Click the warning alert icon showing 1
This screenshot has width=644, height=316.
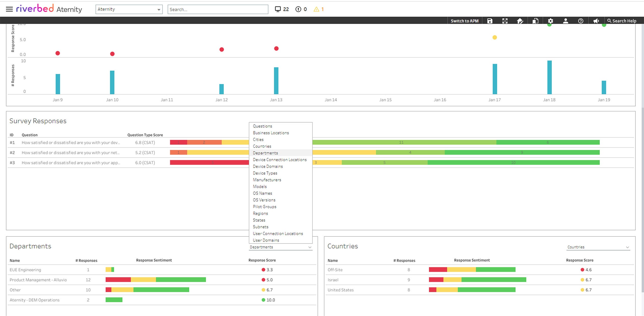(x=316, y=9)
